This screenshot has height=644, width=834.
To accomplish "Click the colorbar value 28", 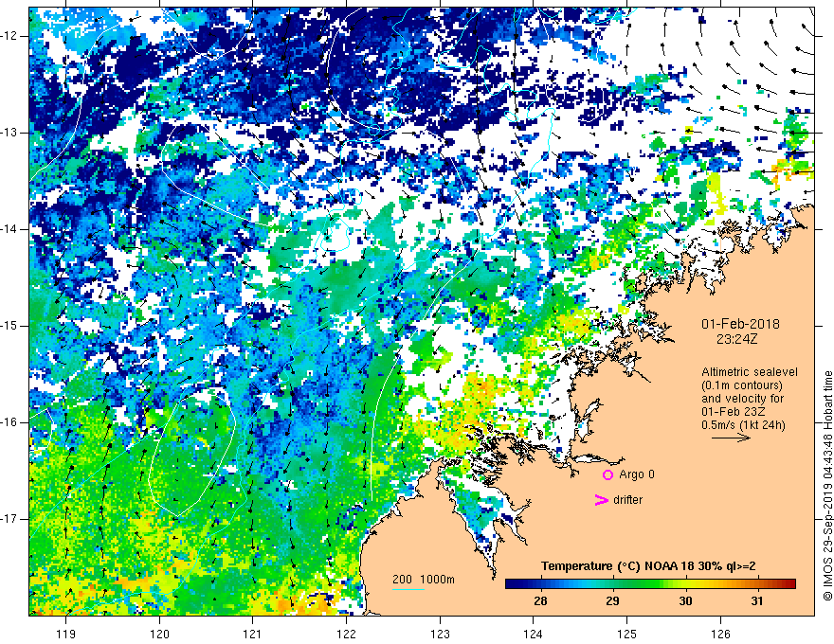I will 540,601.
